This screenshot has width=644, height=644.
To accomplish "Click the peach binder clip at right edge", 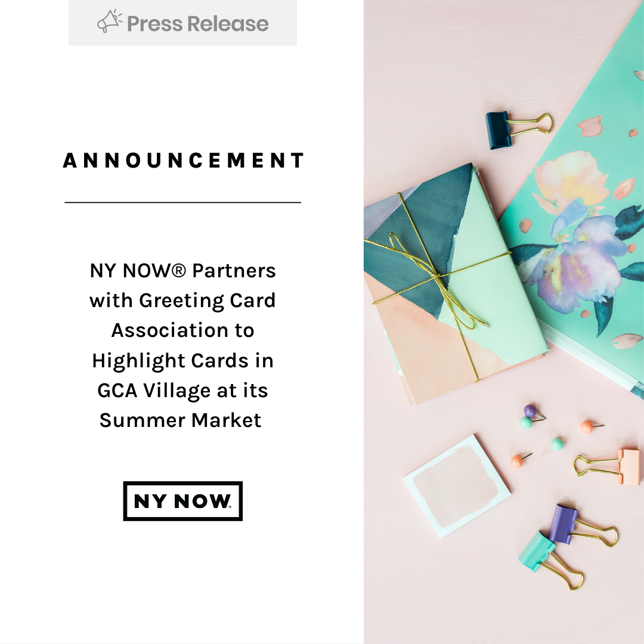I will click(x=608, y=465).
